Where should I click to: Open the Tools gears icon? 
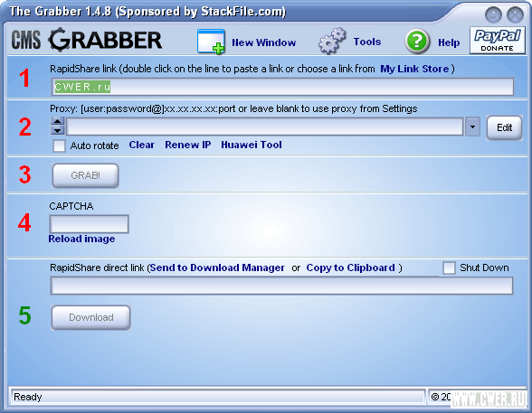(x=332, y=41)
